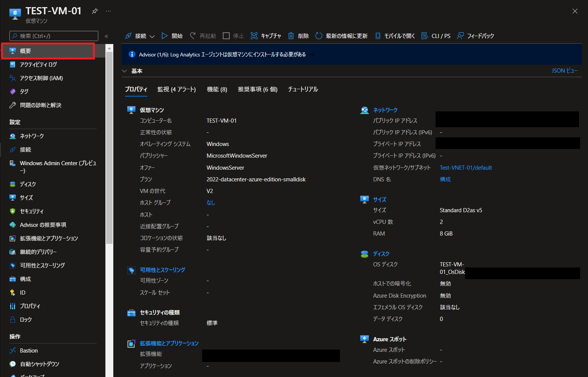Click the フィードバック feedback icon
Viewport: 588px width, 377px height.
point(460,36)
